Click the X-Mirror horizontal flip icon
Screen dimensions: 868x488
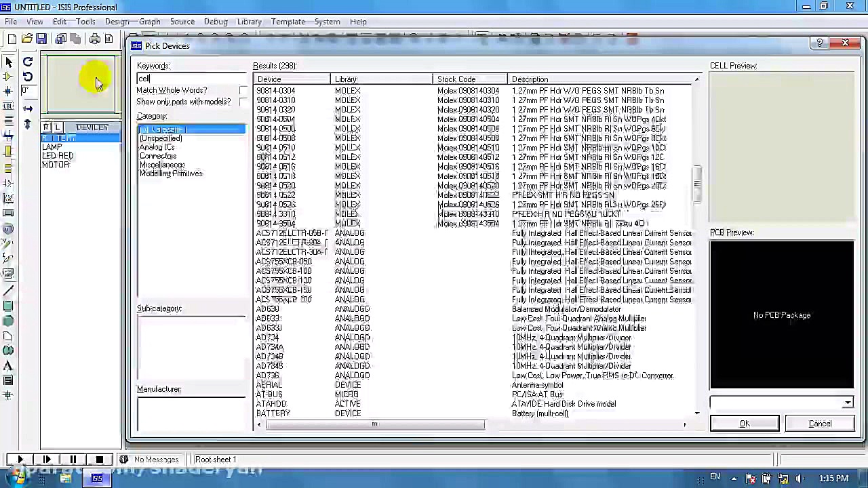point(28,108)
